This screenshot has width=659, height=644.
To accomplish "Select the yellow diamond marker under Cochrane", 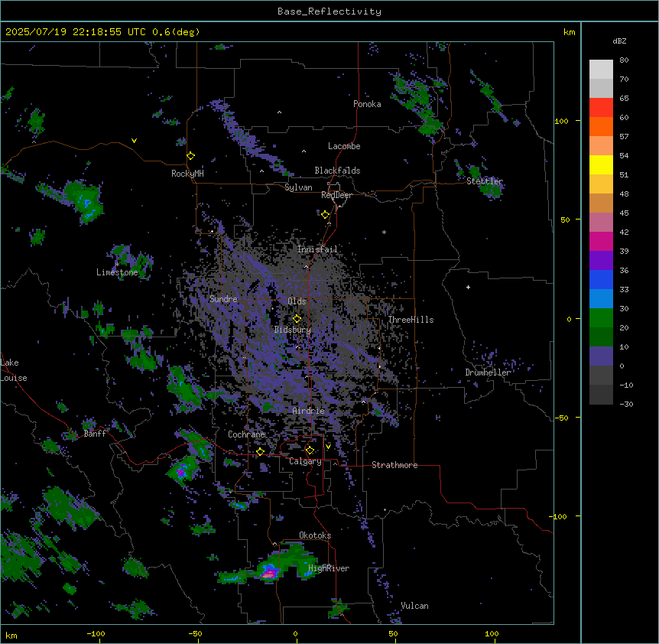I will 260,452.
